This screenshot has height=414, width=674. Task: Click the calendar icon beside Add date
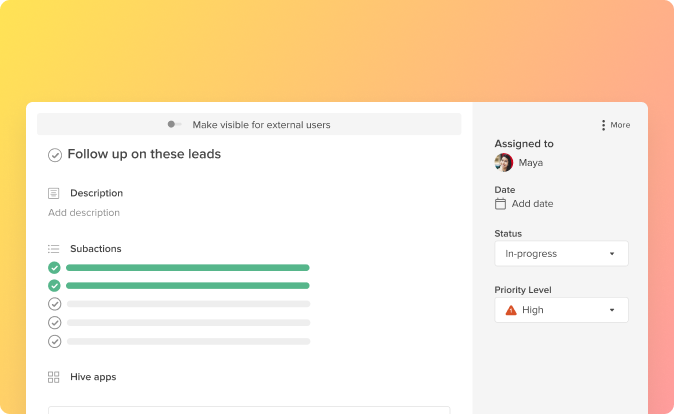(x=500, y=204)
